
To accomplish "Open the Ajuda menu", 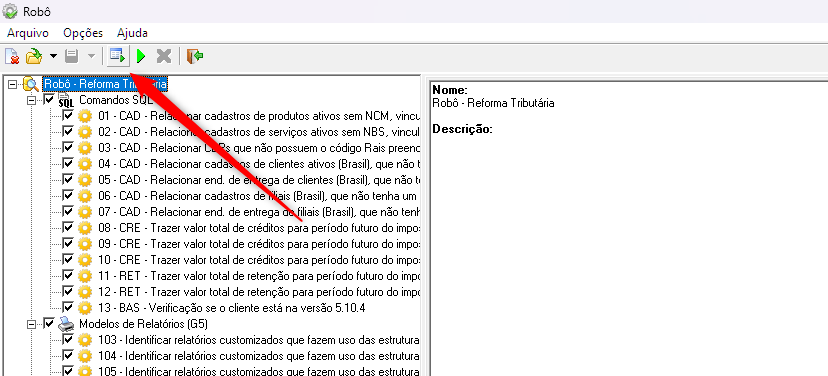I will [x=132, y=33].
